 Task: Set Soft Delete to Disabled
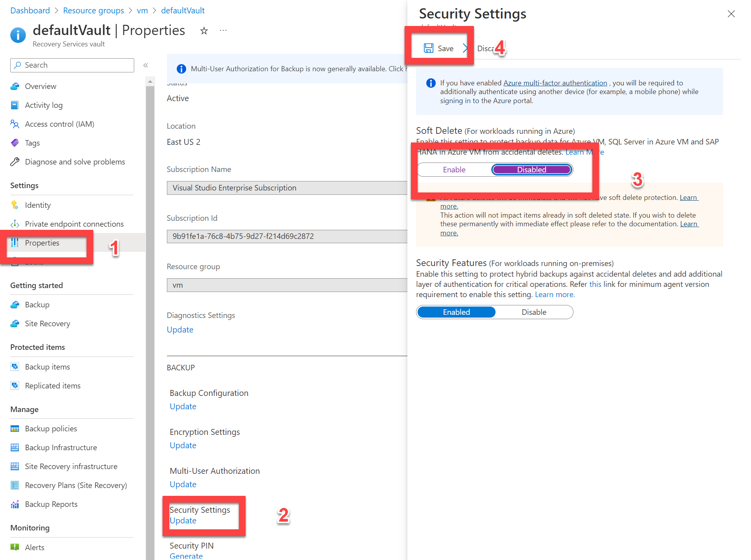pyautogui.click(x=532, y=170)
